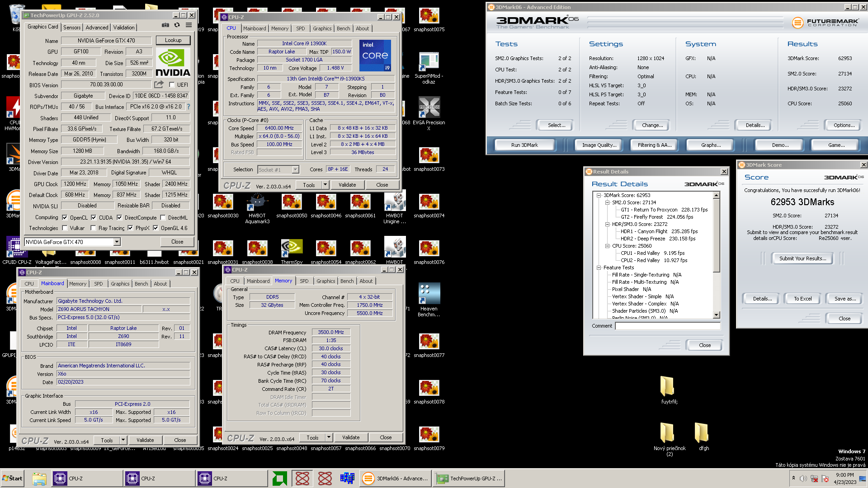The image size is (868, 488).
Task: Open the GPU-Z hamburger menu
Action: point(189,25)
